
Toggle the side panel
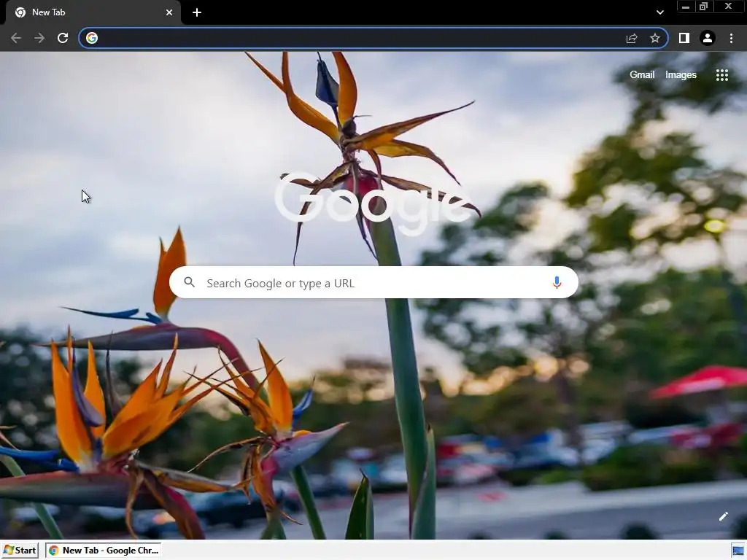pyautogui.click(x=684, y=38)
